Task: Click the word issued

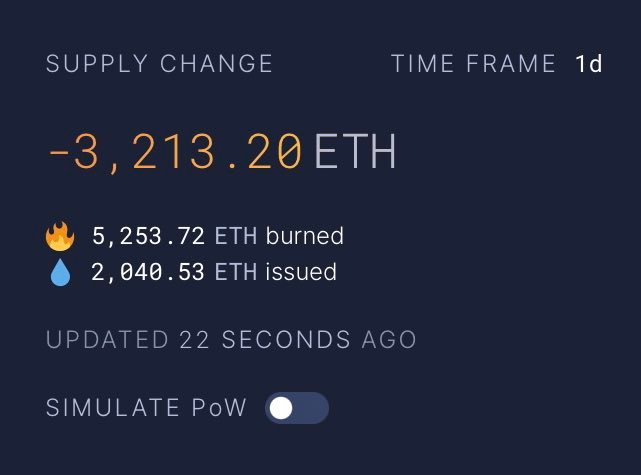Action: [x=300, y=272]
